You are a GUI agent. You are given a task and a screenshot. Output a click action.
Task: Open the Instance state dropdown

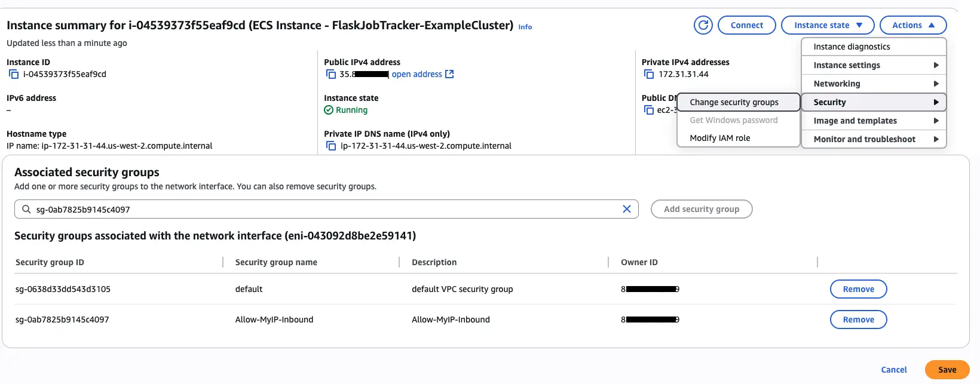[828, 25]
